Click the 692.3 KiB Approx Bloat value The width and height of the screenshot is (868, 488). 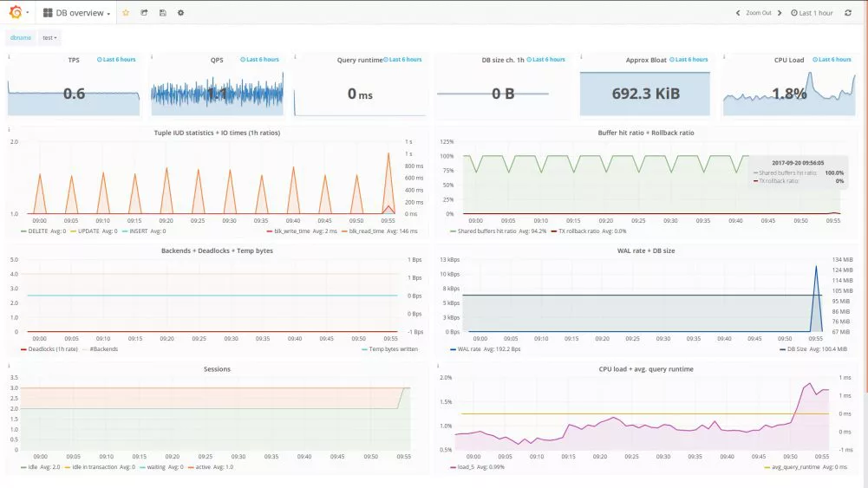645,94
